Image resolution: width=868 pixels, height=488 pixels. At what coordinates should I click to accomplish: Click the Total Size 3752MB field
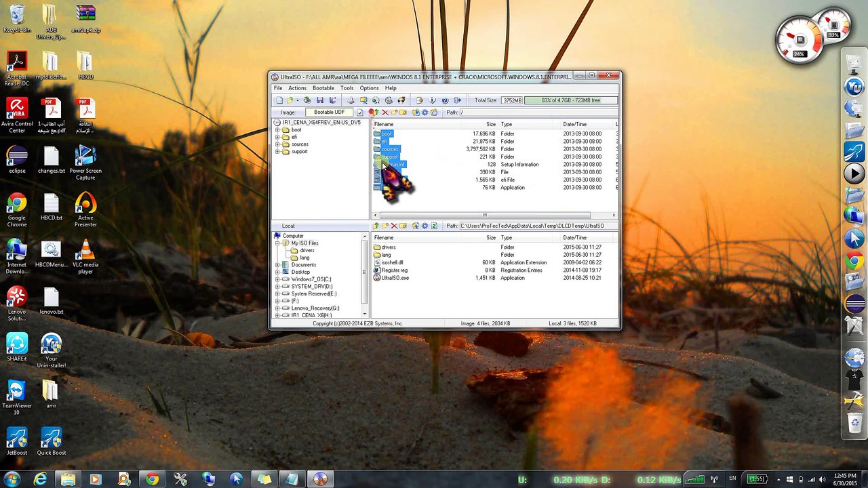pos(512,100)
